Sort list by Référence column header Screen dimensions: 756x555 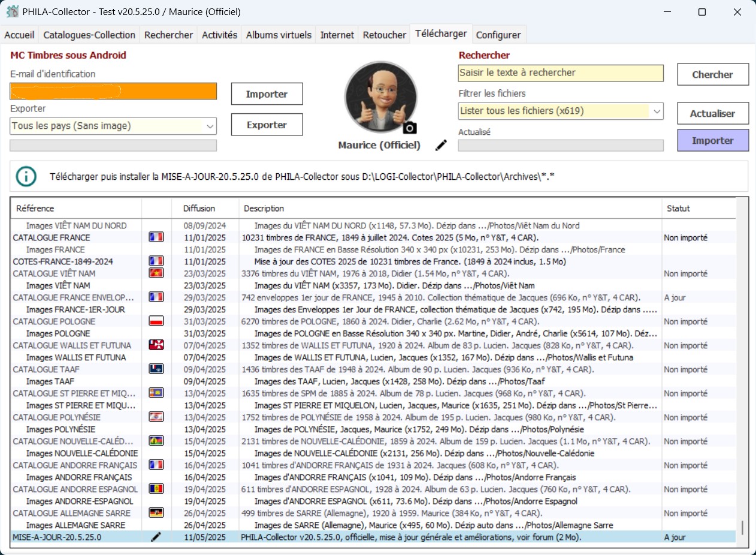[76, 209]
